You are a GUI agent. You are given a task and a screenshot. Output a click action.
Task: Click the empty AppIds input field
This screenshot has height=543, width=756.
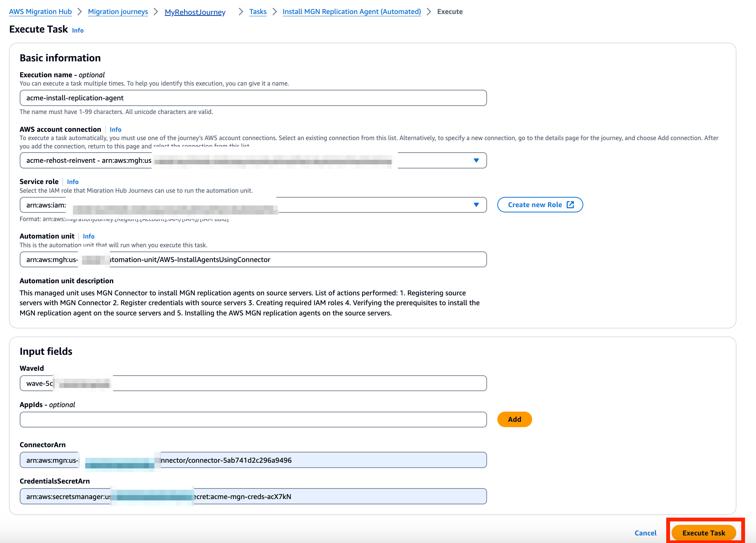click(253, 420)
